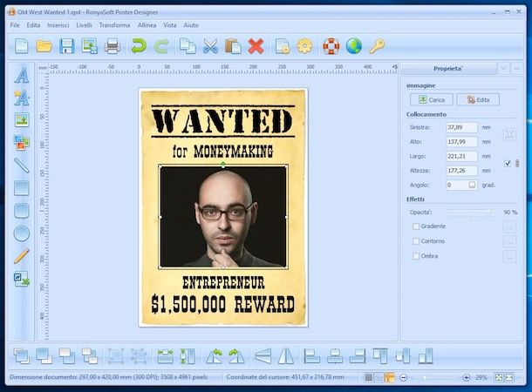
Task: Open the Vista menu
Action: [170, 25]
